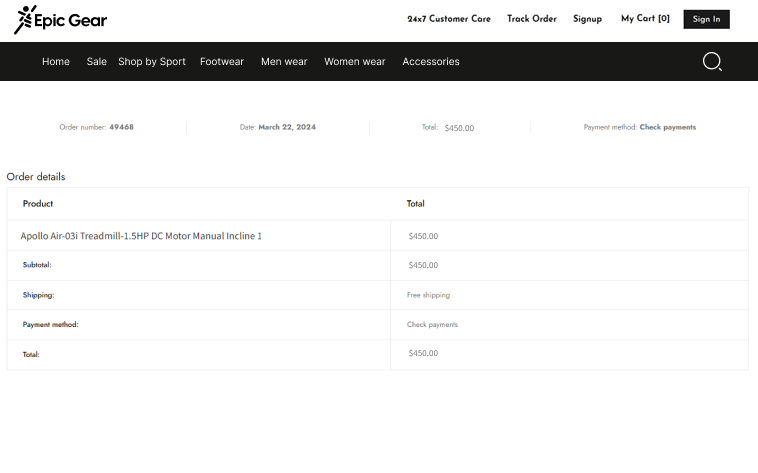Browse the Men wear category
Viewport: 758px width, 473px height.
coord(284,62)
